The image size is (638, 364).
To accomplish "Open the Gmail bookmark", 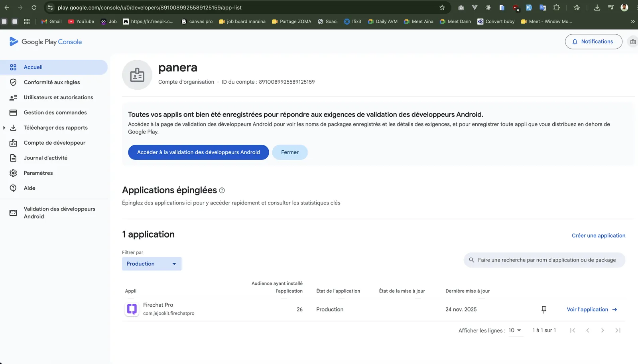I will tap(51, 22).
